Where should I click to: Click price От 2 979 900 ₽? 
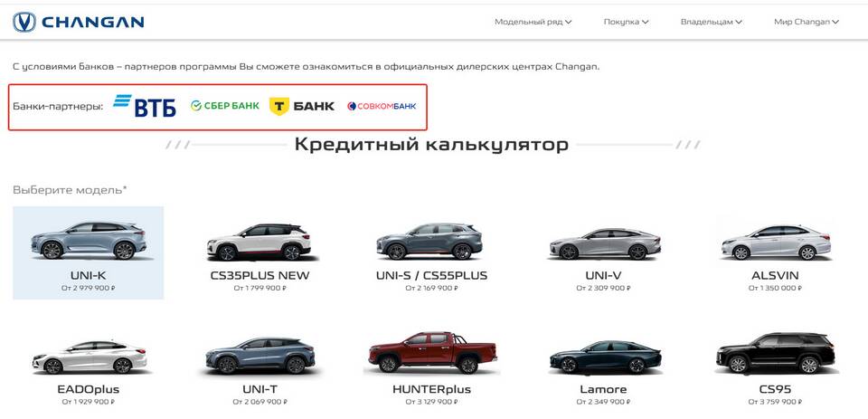pyautogui.click(x=89, y=288)
